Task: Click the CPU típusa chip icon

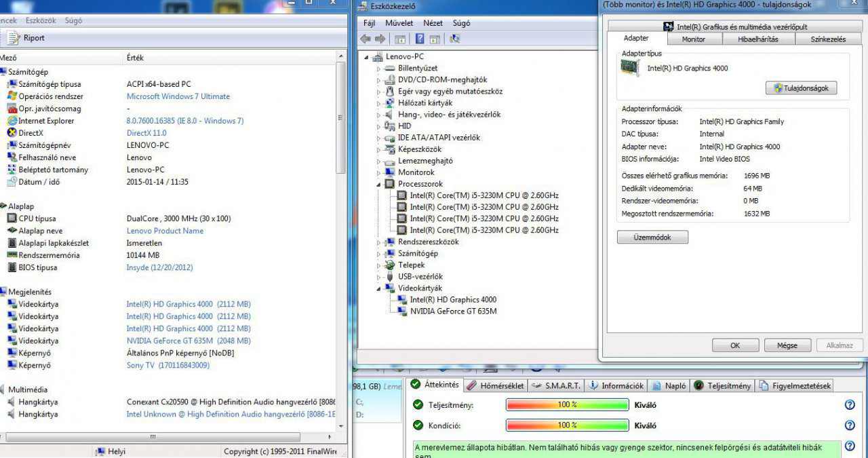Action: 12,218
